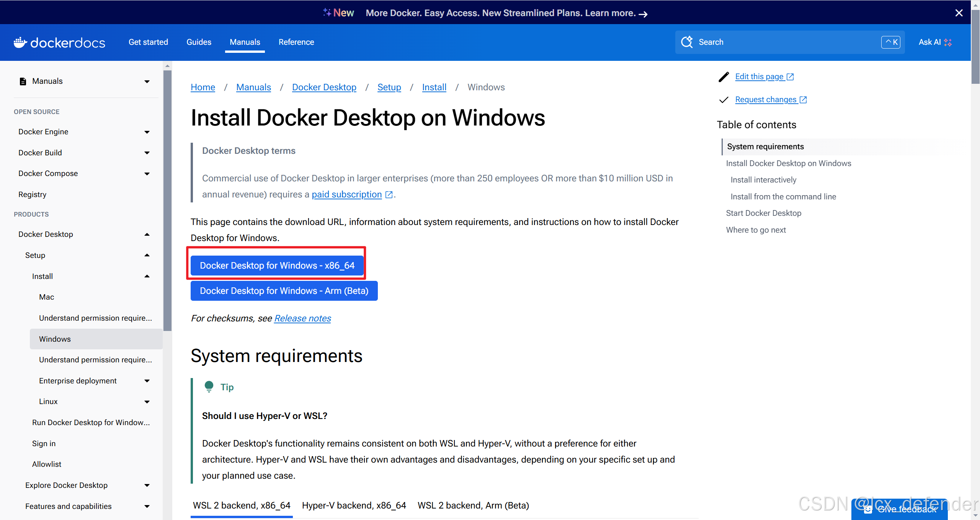Click the Manuals document icon in sidebar
Viewport: 980px width, 520px height.
coord(23,81)
